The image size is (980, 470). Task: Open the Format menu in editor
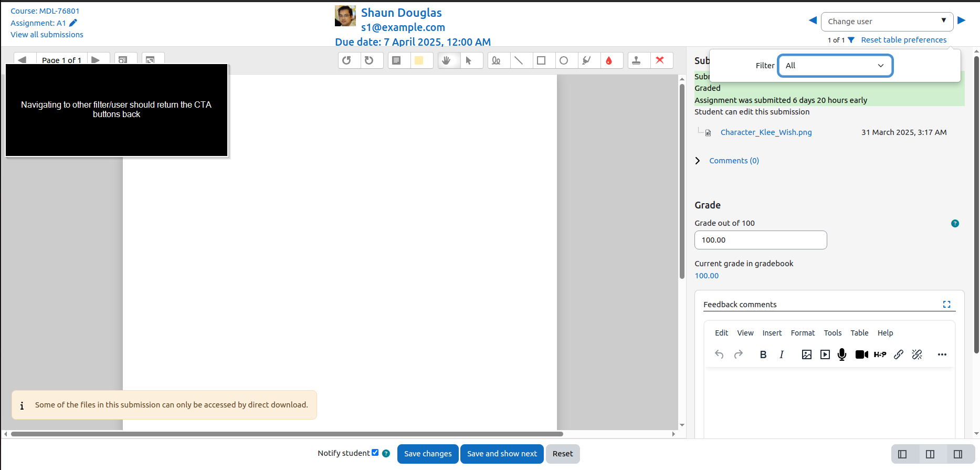[x=803, y=333]
